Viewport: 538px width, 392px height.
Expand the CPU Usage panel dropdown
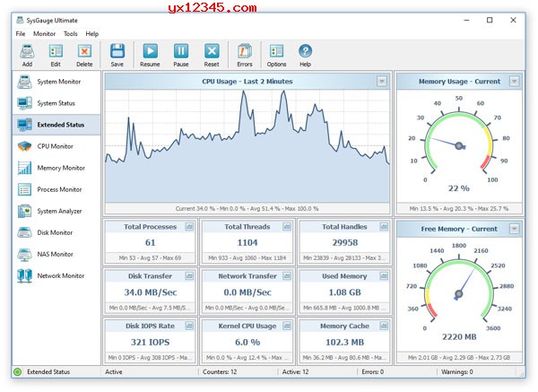click(x=382, y=82)
